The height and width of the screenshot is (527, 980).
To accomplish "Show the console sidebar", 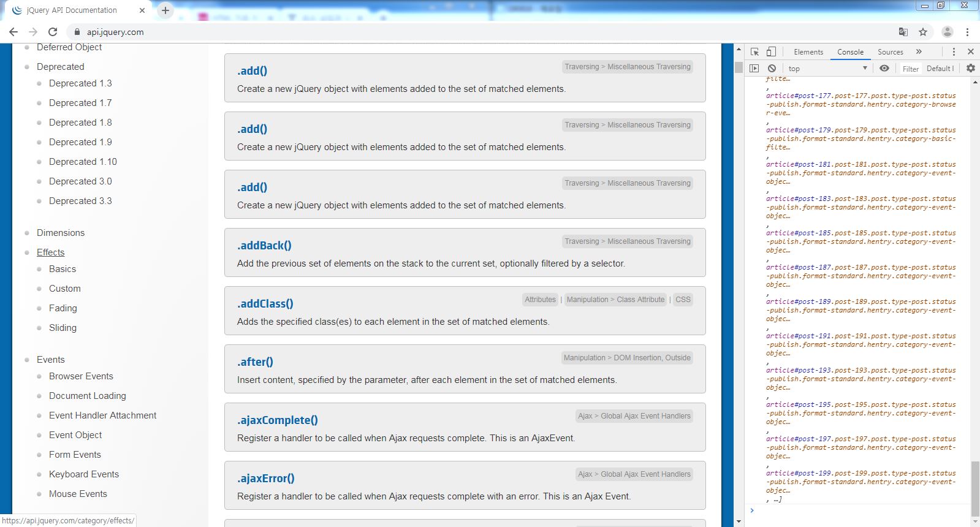I will click(754, 69).
